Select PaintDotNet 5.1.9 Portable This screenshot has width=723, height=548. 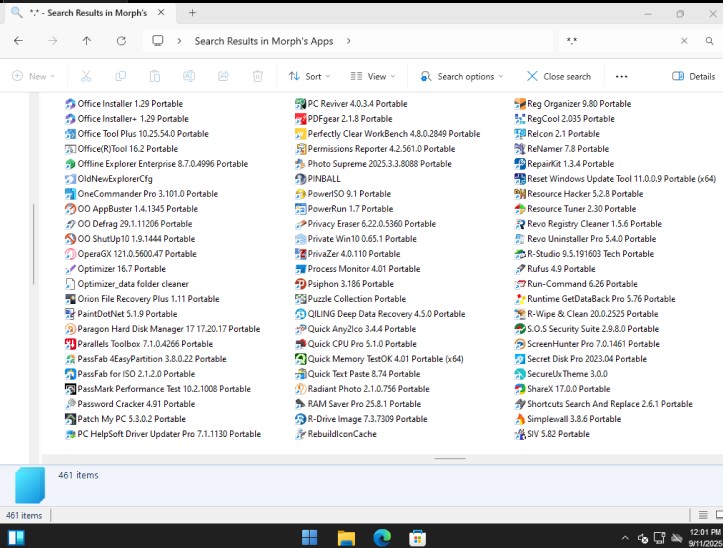121,314
